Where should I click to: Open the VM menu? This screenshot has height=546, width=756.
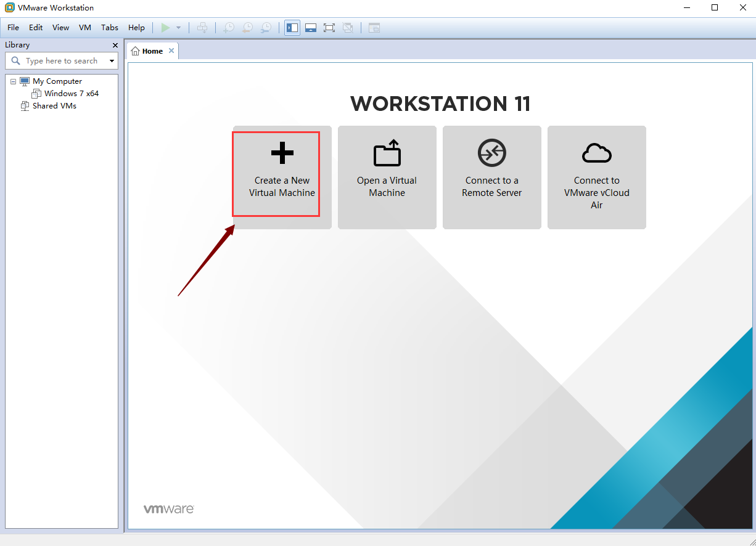click(85, 28)
